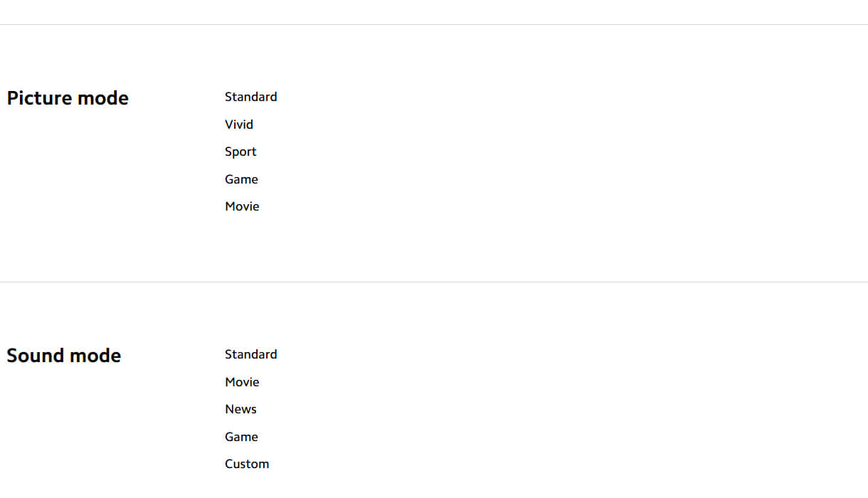Pick the Sport picture mode
868x498 pixels.
point(240,152)
